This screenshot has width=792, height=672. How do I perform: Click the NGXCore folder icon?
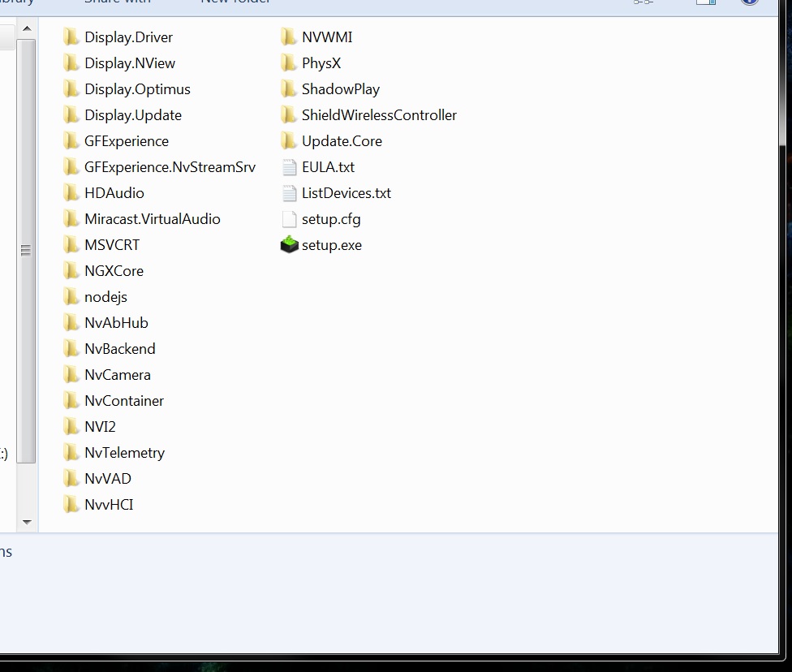tap(71, 271)
